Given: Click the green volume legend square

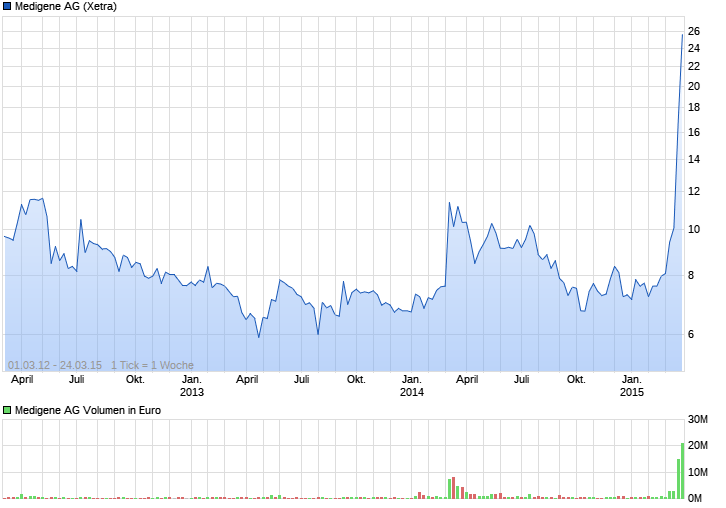Looking at the screenshot, I should (7, 410).
